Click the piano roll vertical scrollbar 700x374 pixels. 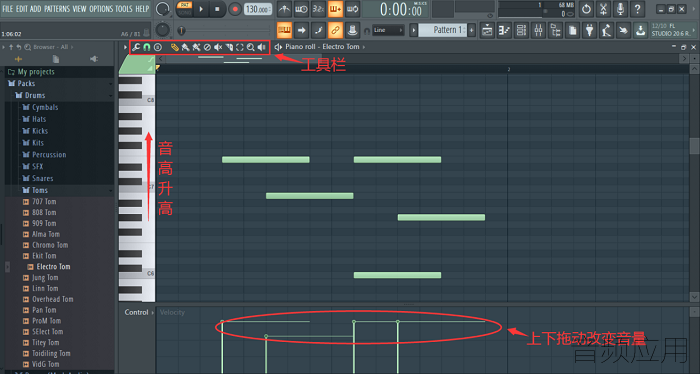click(x=694, y=146)
